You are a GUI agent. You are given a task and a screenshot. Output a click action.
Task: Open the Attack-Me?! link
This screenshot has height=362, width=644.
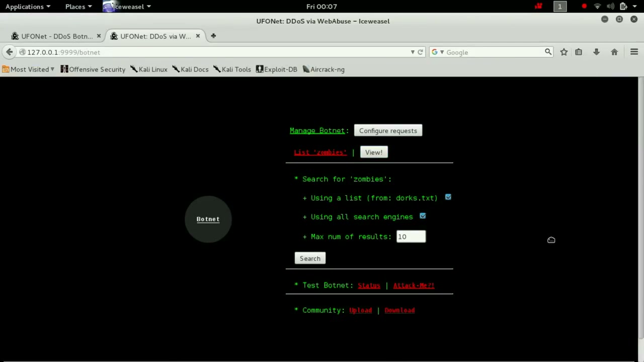click(414, 285)
